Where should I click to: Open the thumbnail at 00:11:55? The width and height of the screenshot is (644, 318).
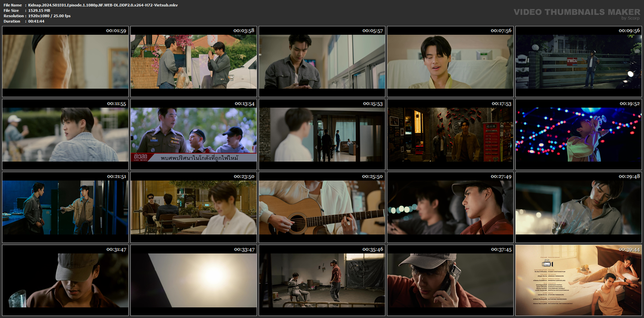coord(65,134)
